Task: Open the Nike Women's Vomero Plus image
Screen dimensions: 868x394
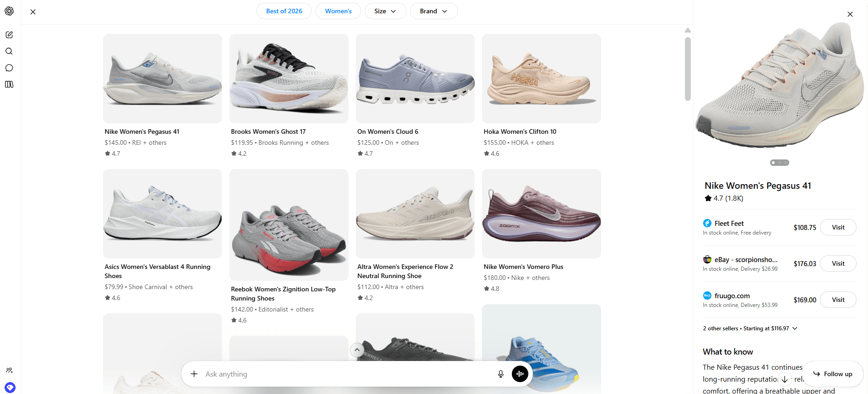Action: [x=542, y=213]
